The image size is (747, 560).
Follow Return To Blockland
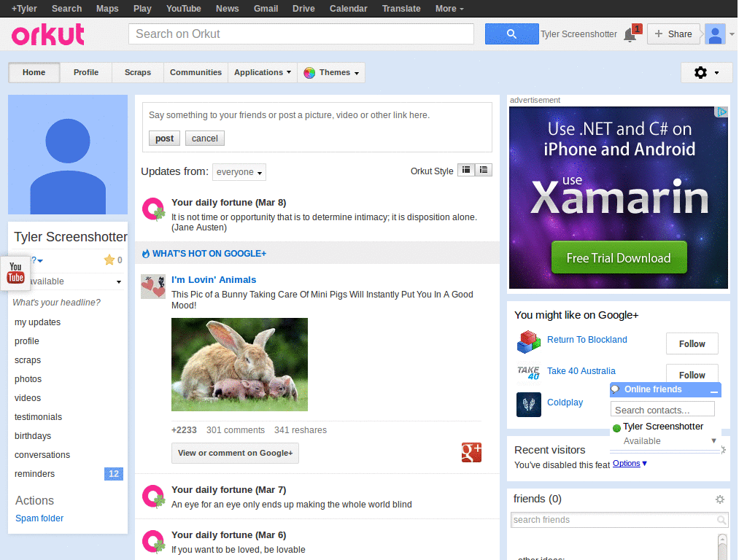point(692,344)
